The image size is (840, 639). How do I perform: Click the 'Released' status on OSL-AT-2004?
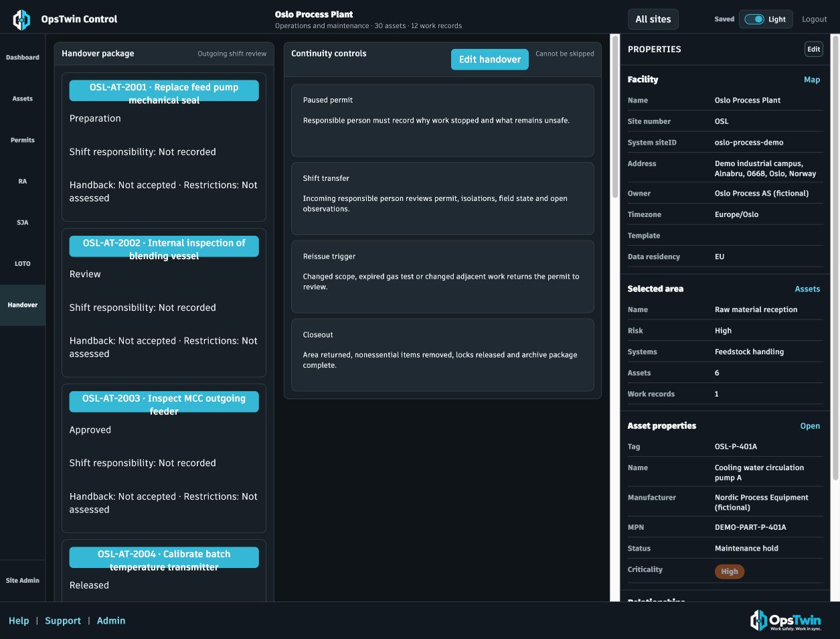point(89,585)
